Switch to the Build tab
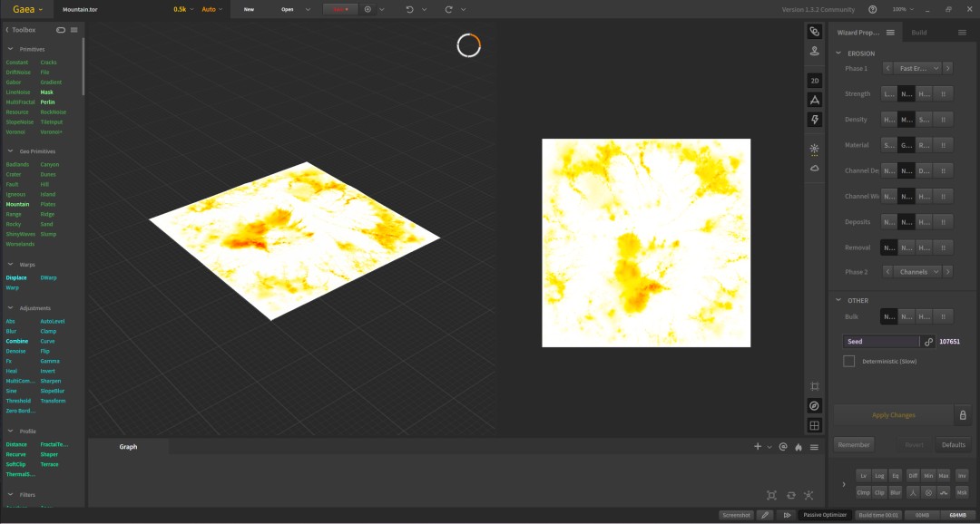The image size is (980, 524). click(918, 33)
